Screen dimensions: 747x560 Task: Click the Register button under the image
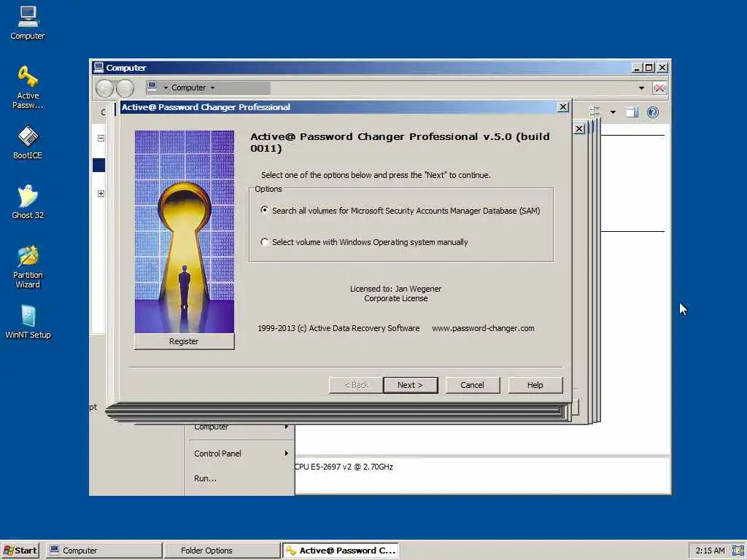coord(184,341)
